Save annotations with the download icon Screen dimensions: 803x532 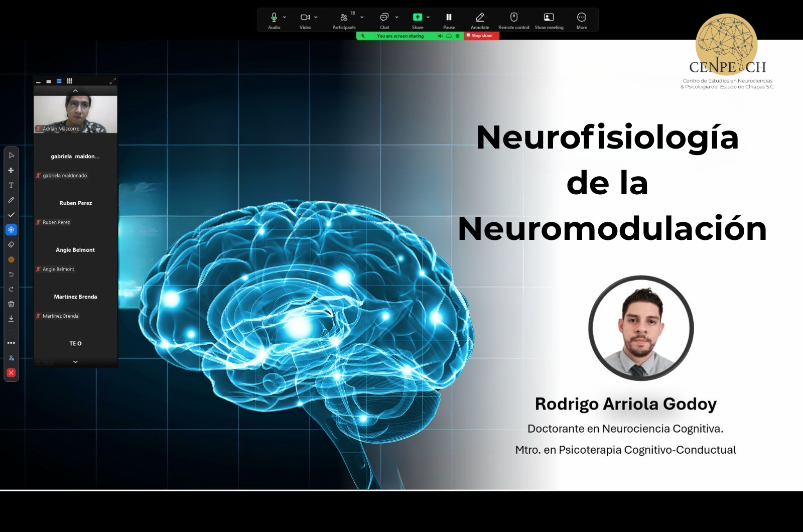pos(11,319)
